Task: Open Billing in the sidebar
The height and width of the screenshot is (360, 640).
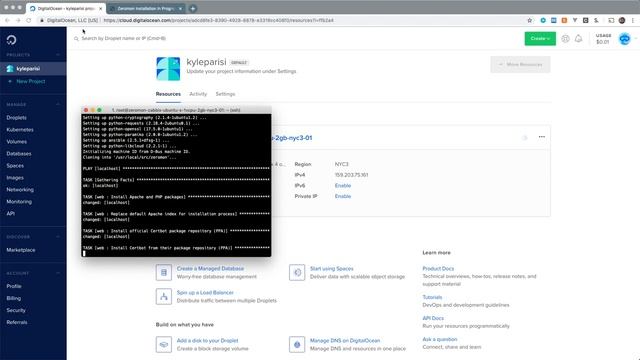Action: [x=13, y=298]
